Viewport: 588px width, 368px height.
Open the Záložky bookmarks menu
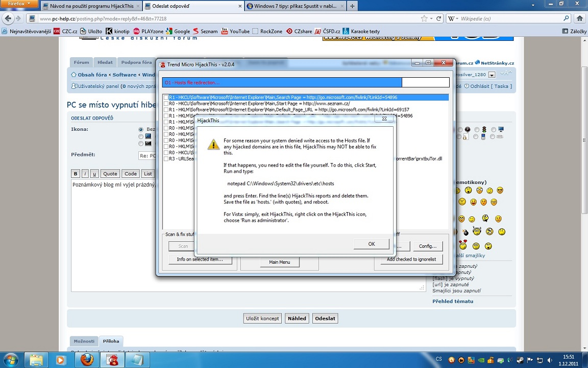[574, 31]
